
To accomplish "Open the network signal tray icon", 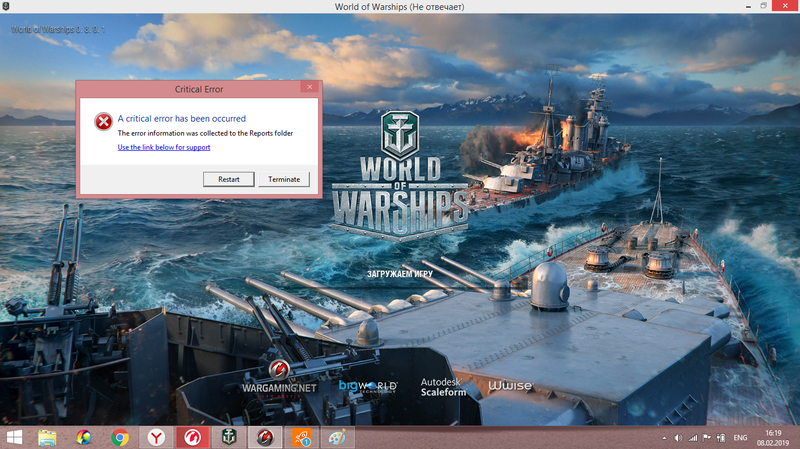I will 693,438.
